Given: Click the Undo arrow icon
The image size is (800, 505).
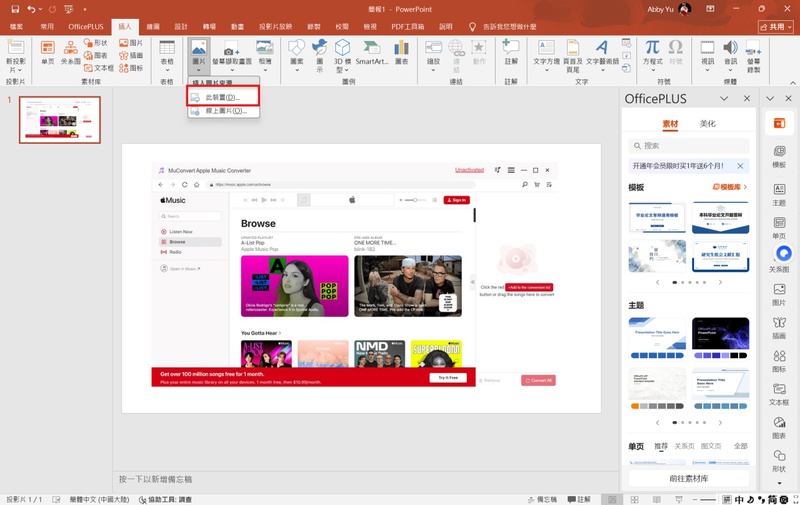Looking at the screenshot, I should click(x=32, y=9).
